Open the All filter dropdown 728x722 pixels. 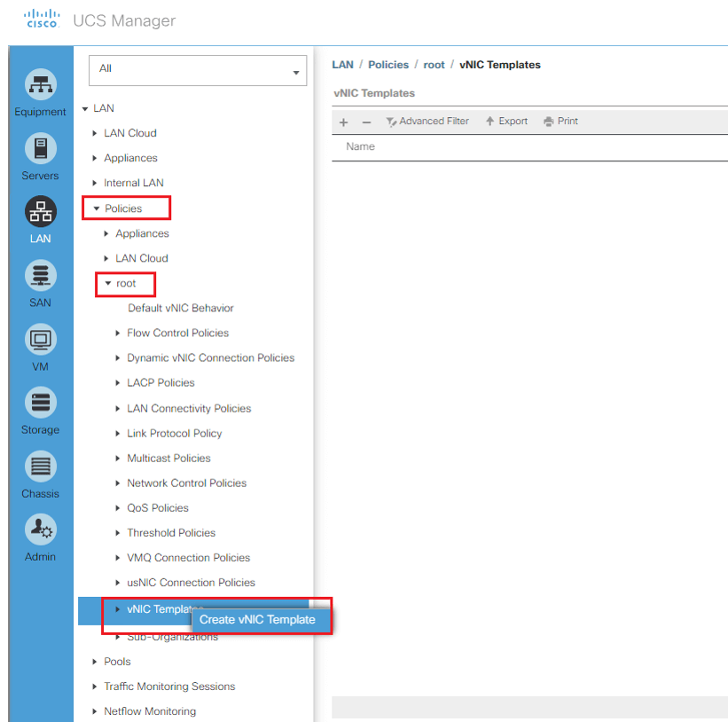[198, 71]
